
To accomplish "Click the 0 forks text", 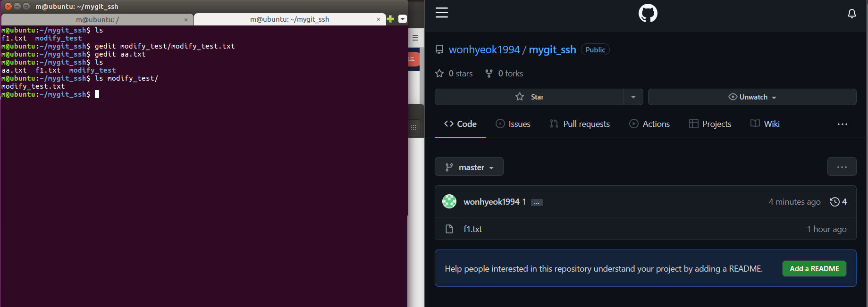I will click(x=511, y=74).
